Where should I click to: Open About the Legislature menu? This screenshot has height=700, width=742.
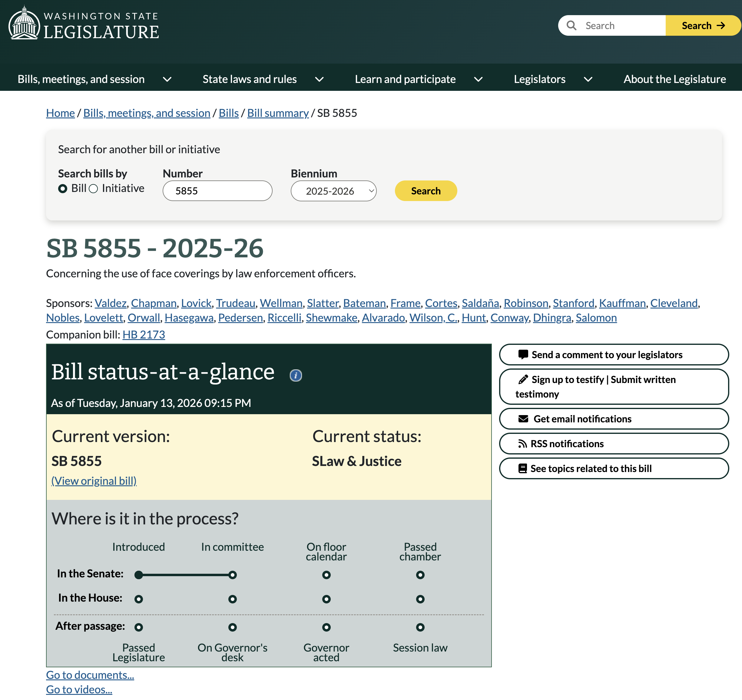pyautogui.click(x=674, y=80)
